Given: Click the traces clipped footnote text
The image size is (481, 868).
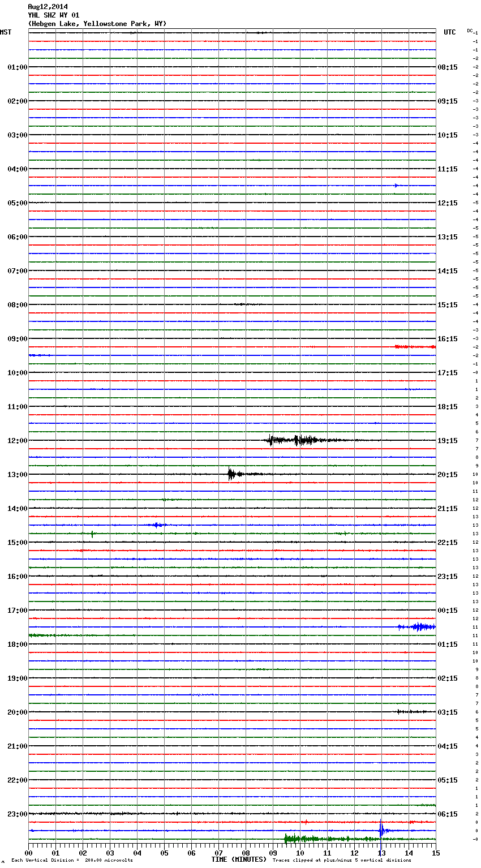Looking at the screenshot, I should pos(342,860).
